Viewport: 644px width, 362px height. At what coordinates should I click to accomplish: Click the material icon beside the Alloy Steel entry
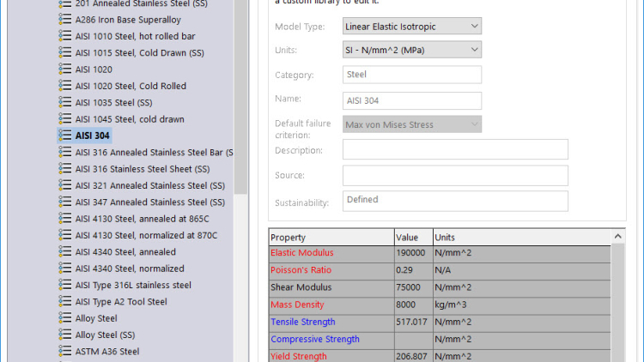pyautogui.click(x=65, y=318)
